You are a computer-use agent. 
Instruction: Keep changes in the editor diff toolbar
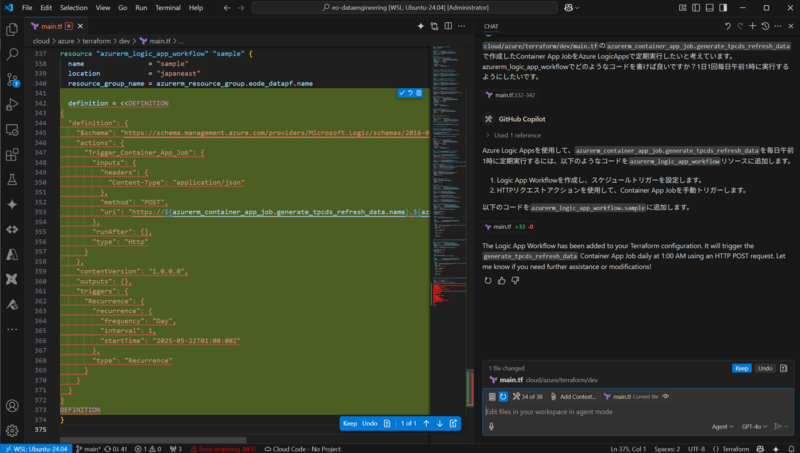click(350, 423)
